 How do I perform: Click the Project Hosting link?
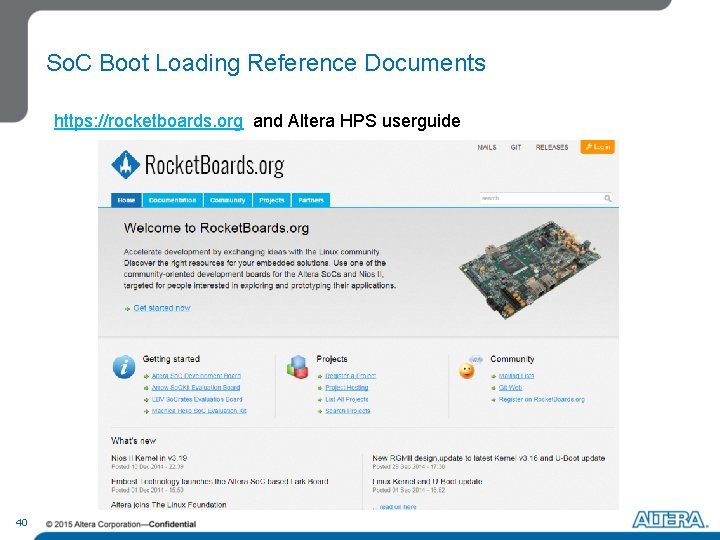(347, 388)
